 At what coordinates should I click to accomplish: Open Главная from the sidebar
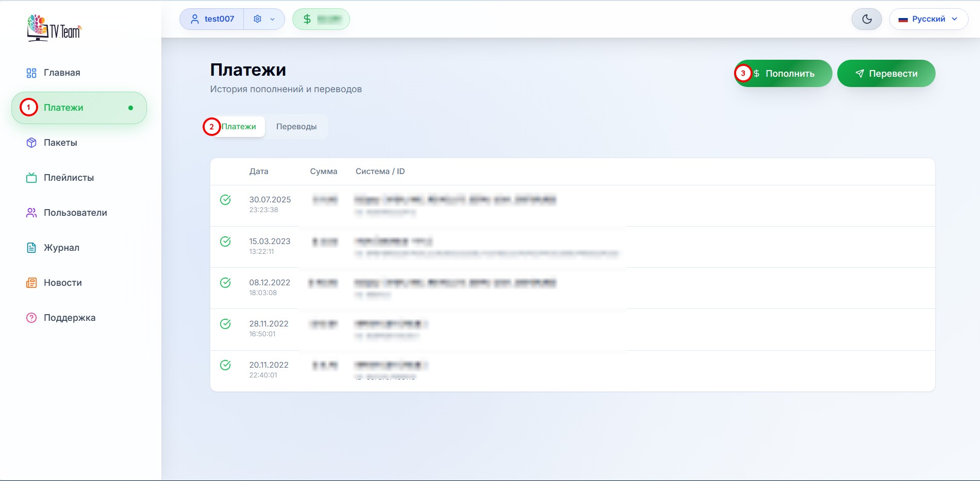tap(61, 73)
